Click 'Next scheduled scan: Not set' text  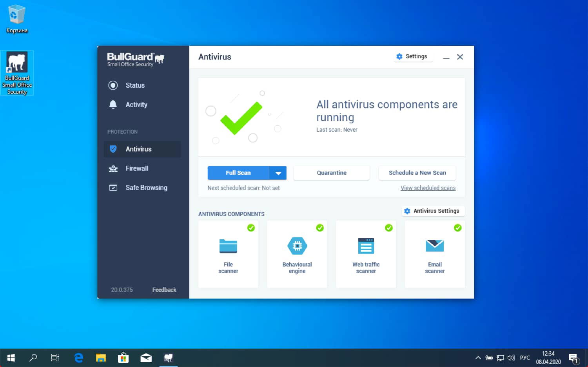coord(243,188)
